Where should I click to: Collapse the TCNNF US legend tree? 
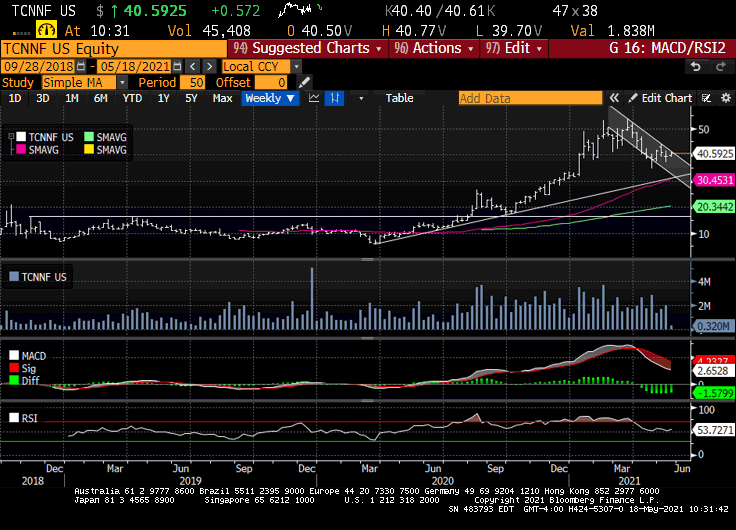tap(10, 137)
